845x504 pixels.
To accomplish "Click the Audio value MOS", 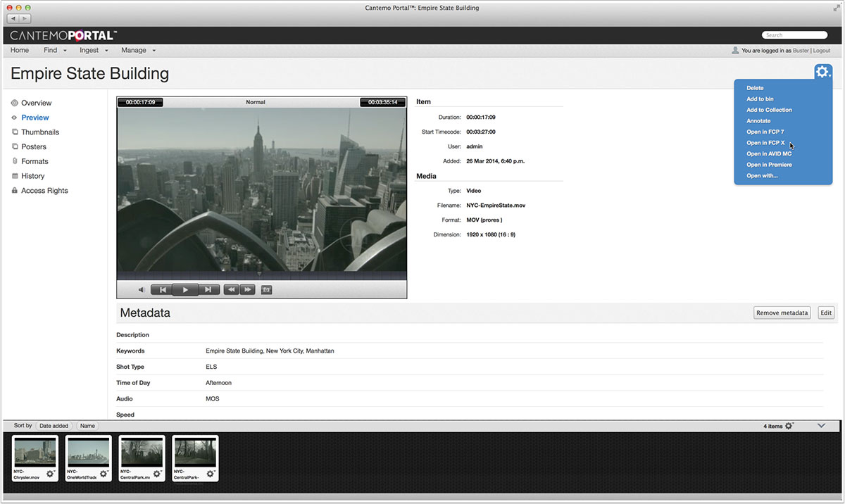I will [212, 398].
